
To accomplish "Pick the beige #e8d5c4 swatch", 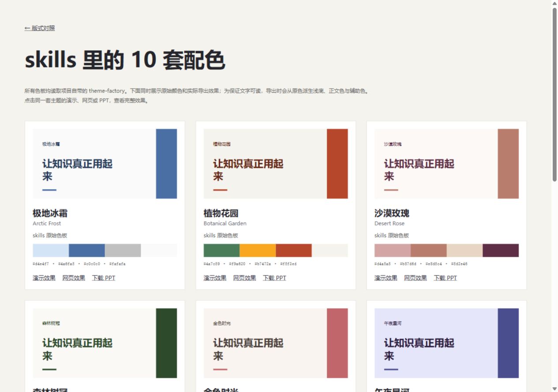I will (464, 250).
